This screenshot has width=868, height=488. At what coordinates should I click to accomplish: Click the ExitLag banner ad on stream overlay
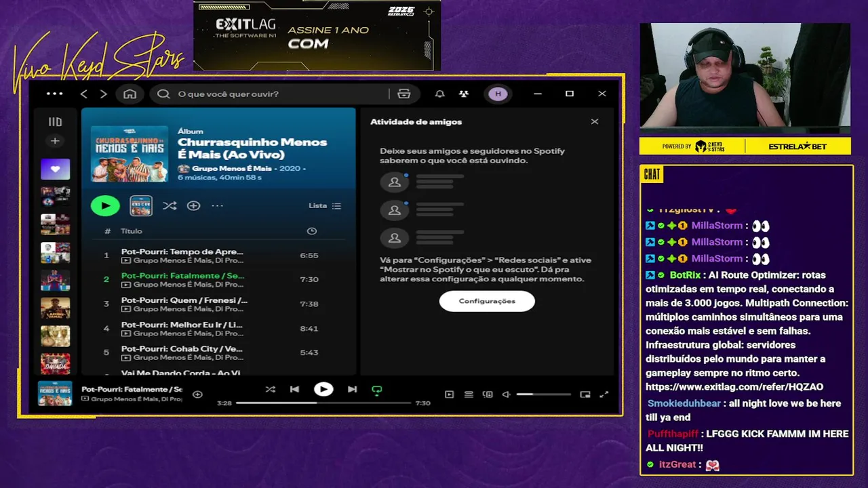pyautogui.click(x=317, y=35)
